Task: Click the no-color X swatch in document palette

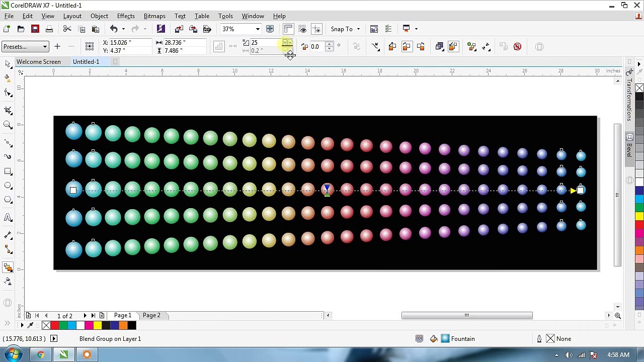Action: tap(46, 326)
